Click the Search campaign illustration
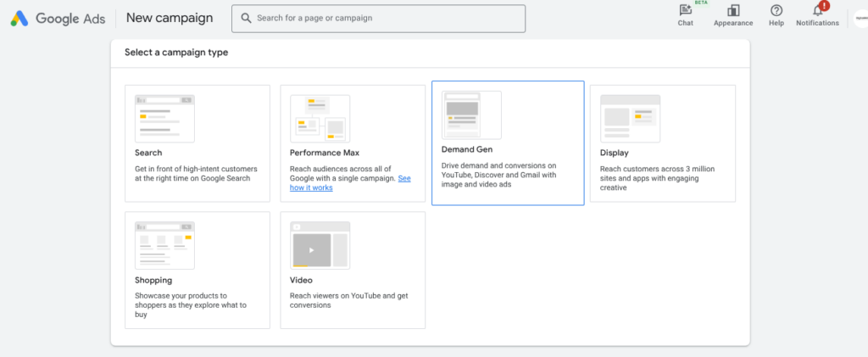The width and height of the screenshot is (868, 357). 164,119
